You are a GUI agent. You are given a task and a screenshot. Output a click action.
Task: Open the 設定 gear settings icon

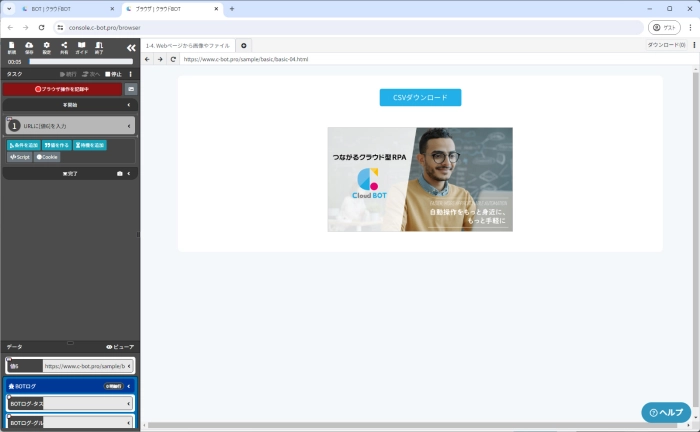click(46, 47)
